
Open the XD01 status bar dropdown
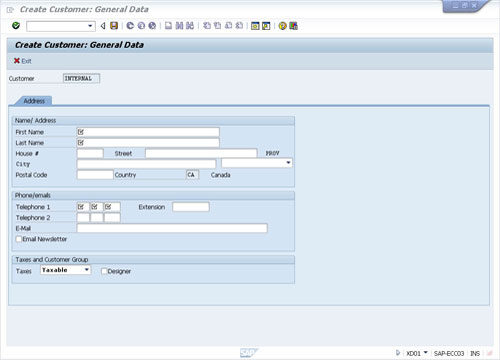426,353
